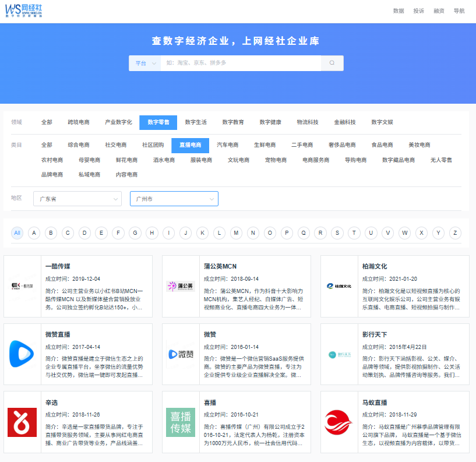Open the 蒲公英MCN company title
Viewport: 476px width, 462px height.
220,266
